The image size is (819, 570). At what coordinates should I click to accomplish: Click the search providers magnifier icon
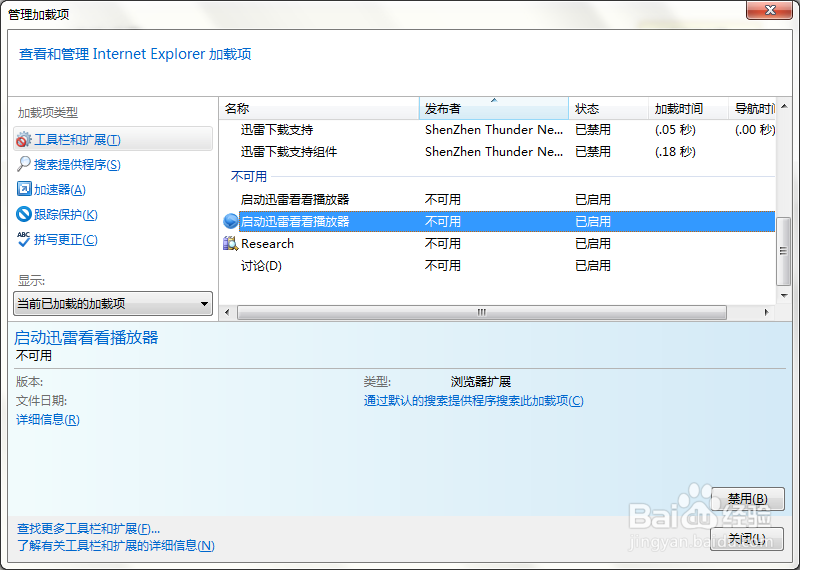click(24, 164)
